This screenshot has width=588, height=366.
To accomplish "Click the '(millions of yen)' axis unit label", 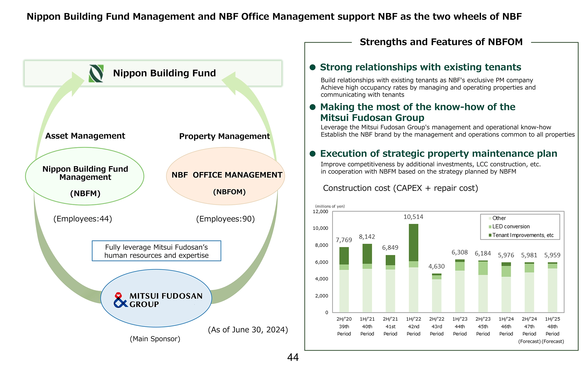I will tap(330, 206).
